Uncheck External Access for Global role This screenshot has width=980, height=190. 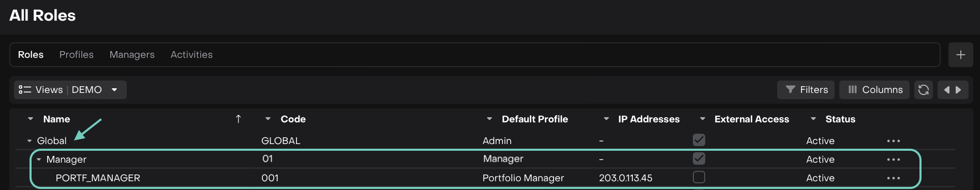699,140
